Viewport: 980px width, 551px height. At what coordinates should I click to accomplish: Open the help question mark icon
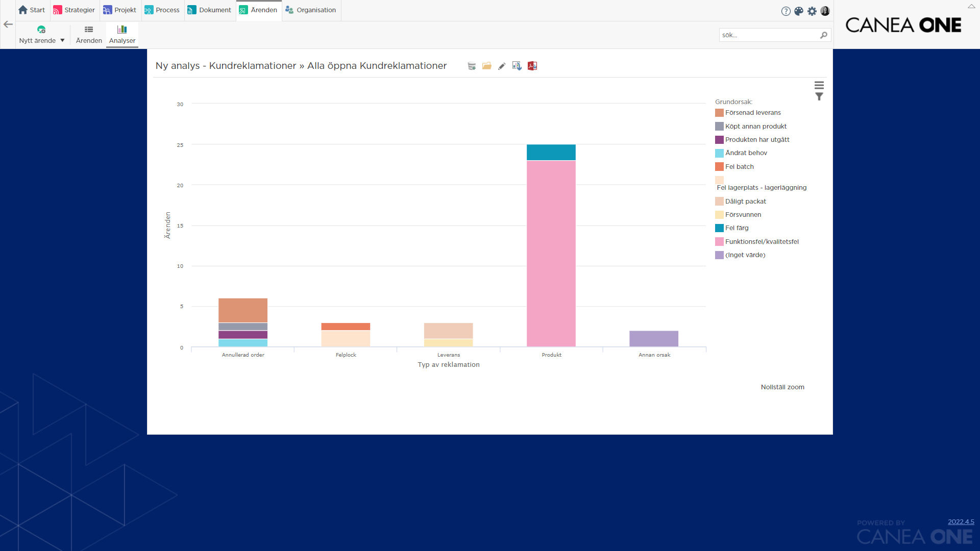pyautogui.click(x=786, y=11)
